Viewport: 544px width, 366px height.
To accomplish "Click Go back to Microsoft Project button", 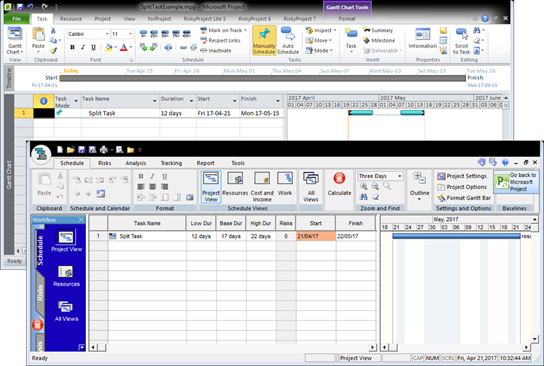I will (516, 182).
